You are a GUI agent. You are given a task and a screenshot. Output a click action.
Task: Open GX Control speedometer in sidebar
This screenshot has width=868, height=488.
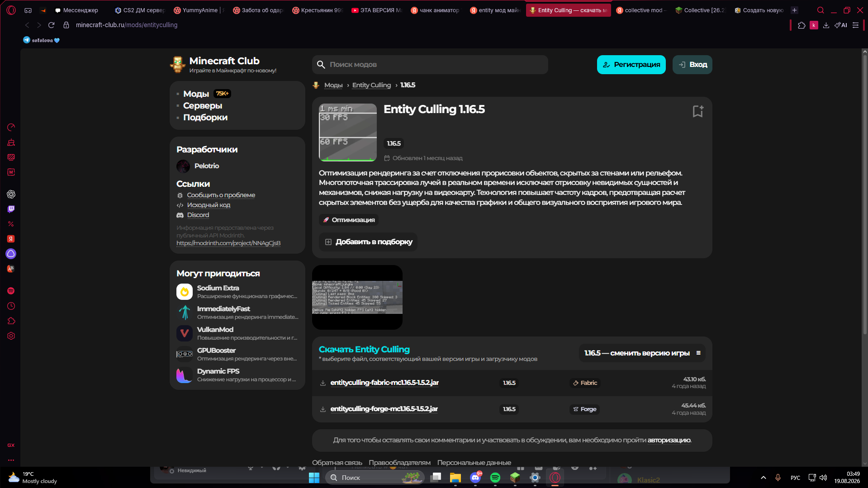point(11,128)
